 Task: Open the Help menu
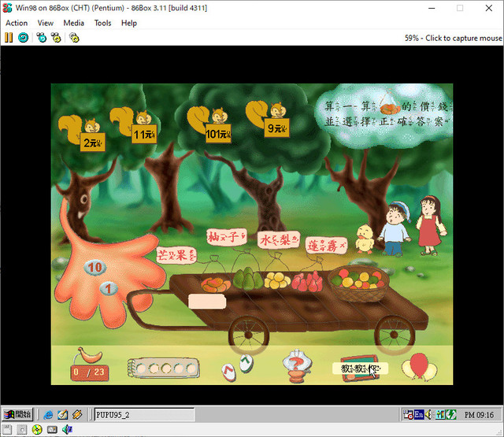point(129,23)
